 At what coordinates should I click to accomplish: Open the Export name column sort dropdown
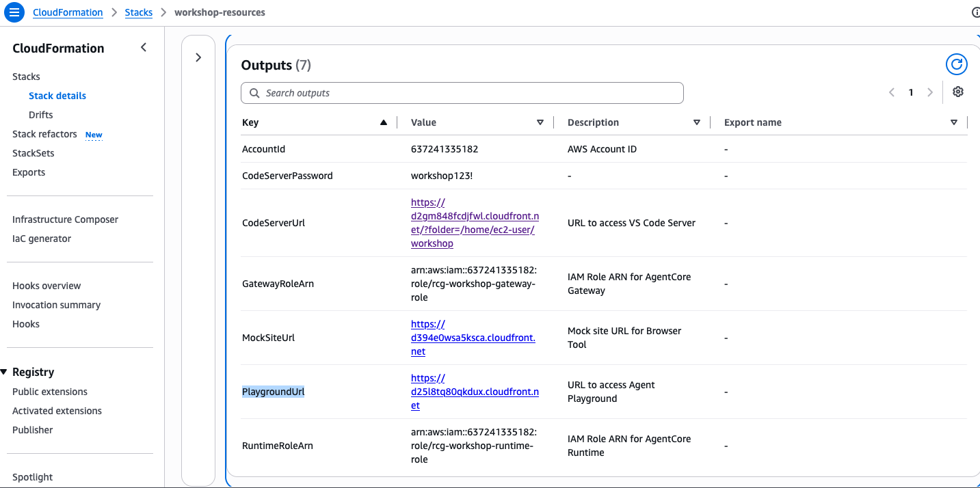(x=954, y=122)
